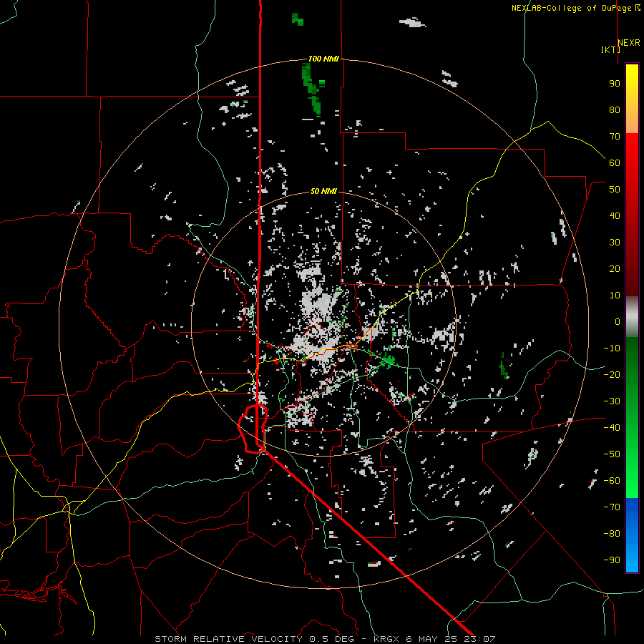Click the 40 value on velocity scale
Screen dimensions: 644x644
coord(615,215)
